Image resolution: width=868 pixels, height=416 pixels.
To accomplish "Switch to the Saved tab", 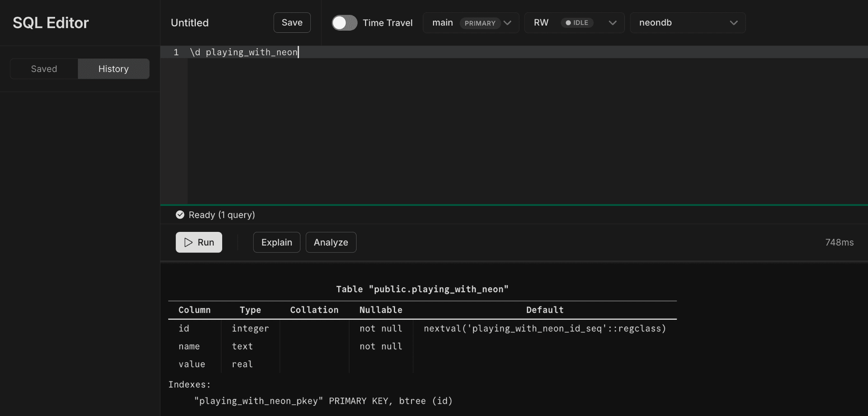I will coord(43,69).
